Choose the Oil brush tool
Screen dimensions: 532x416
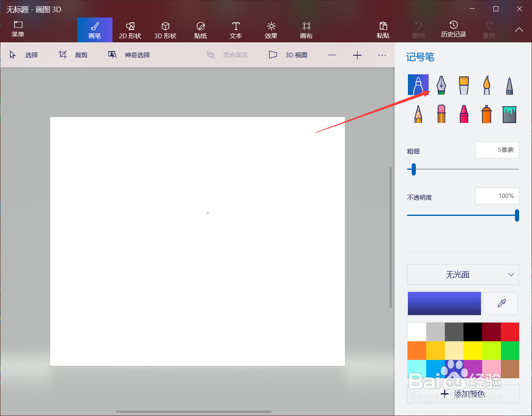point(464,85)
